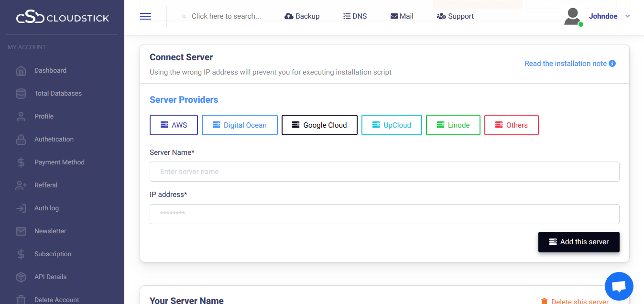Click the API Details cube icon
Screen dimensions: 644x304
(x=21, y=277)
